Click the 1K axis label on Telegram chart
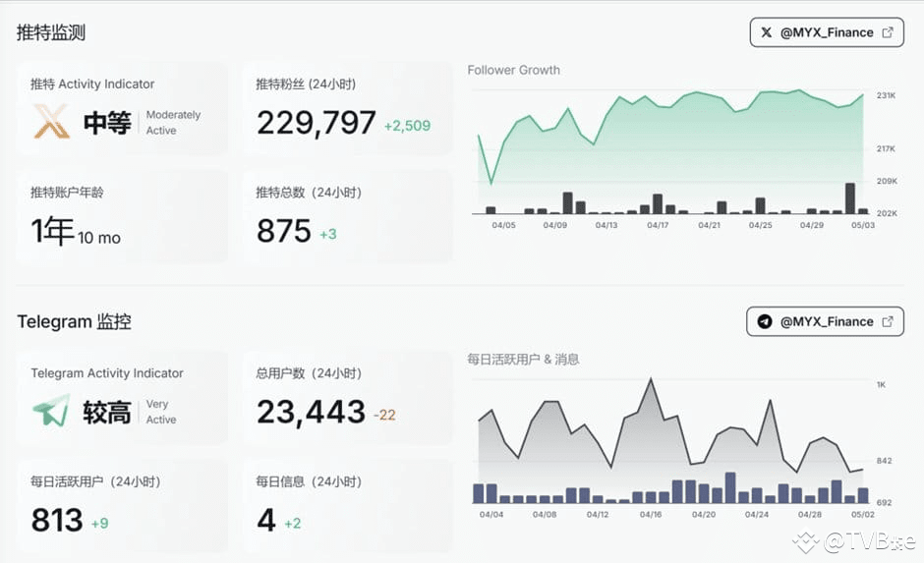The width and height of the screenshot is (924, 563). point(881,384)
